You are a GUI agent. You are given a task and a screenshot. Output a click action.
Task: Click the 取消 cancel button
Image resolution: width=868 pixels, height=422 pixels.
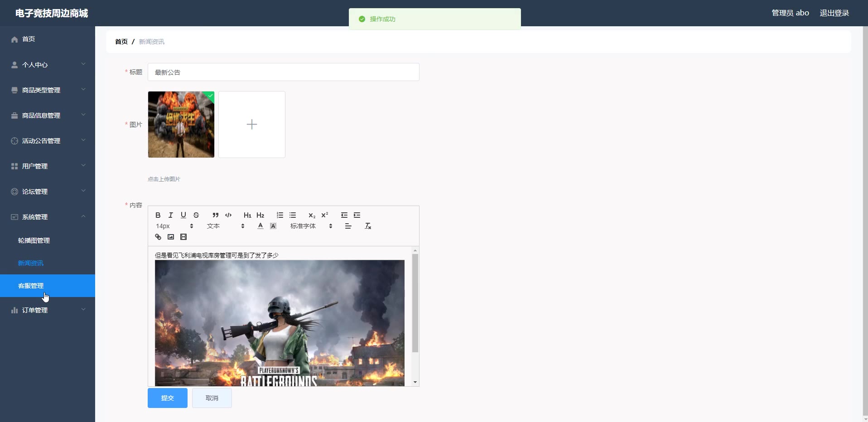click(x=212, y=398)
